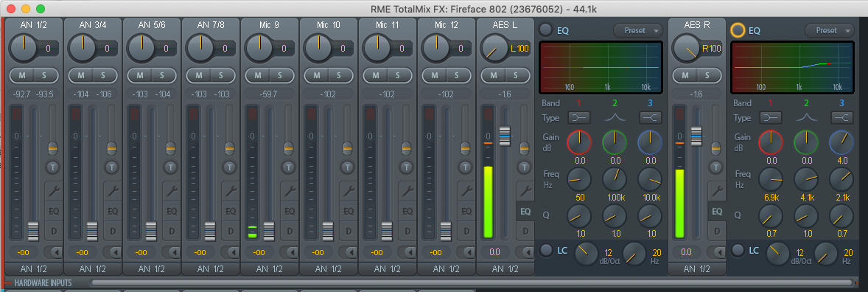Expand the routing arrow on Mic 9 channel

[x=289, y=252]
